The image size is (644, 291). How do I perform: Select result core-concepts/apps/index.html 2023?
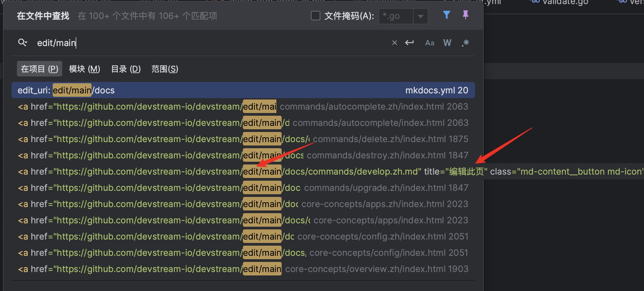pos(243,220)
